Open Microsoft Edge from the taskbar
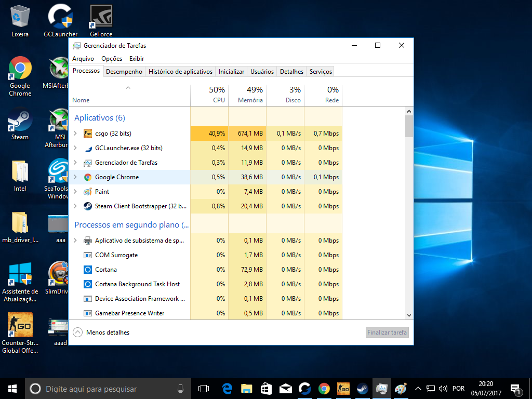 point(227,389)
